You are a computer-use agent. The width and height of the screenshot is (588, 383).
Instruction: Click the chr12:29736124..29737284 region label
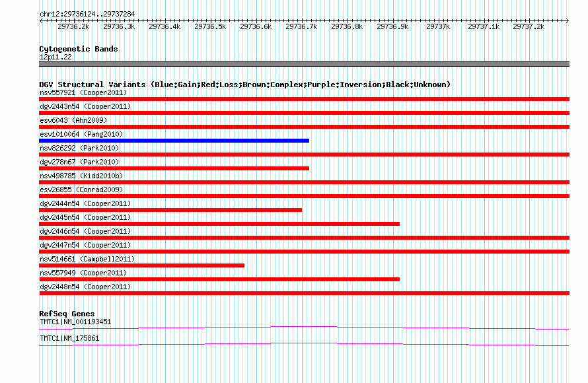tap(87, 15)
